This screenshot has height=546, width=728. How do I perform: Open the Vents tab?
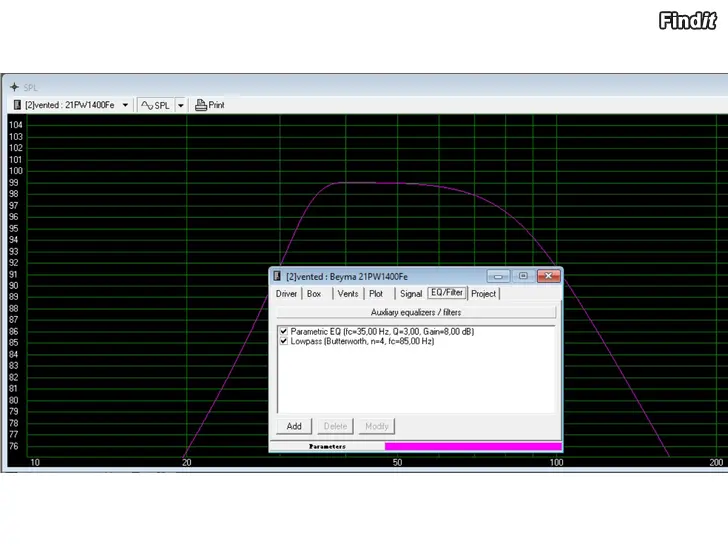tap(348, 294)
